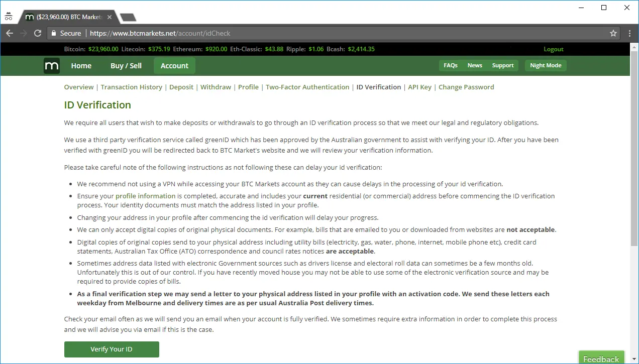Open Two-Factor Authentication sub-tab

pyautogui.click(x=307, y=87)
